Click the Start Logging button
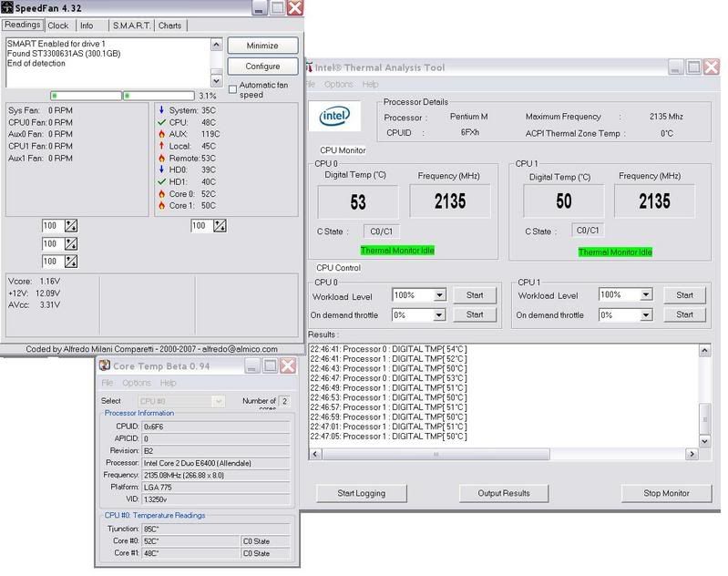Screen dimensions: 728x576 [361, 493]
